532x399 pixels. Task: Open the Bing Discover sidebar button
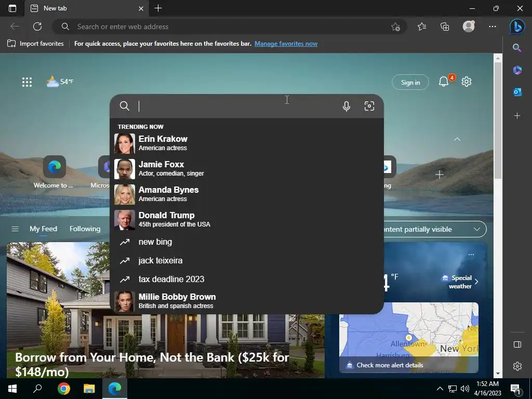(517, 26)
